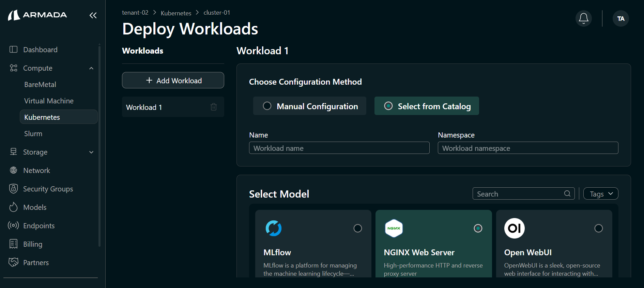The image size is (644, 288).
Task: Select Manual Configuration radio option
Action: (x=310, y=106)
